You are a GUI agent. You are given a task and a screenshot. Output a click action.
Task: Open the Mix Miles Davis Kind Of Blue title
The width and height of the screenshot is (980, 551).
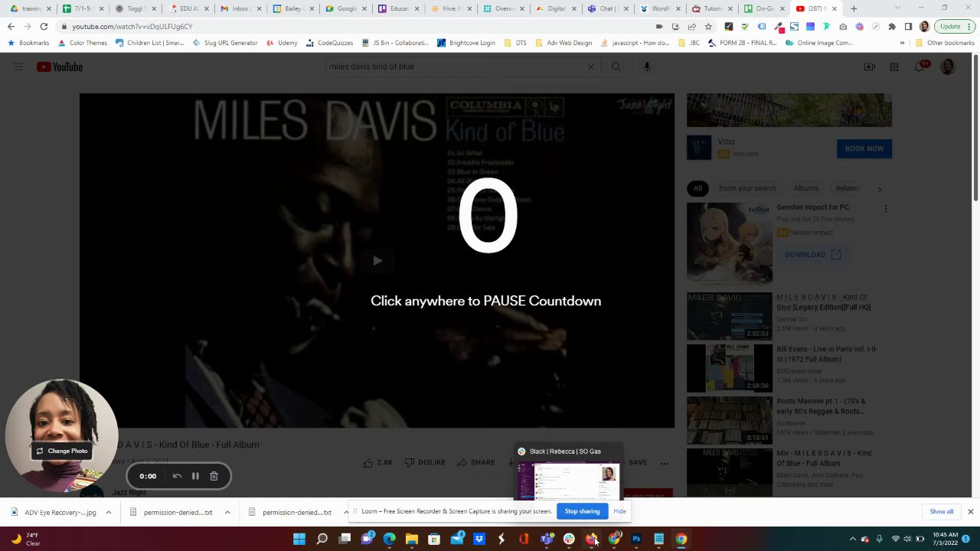tap(824, 458)
